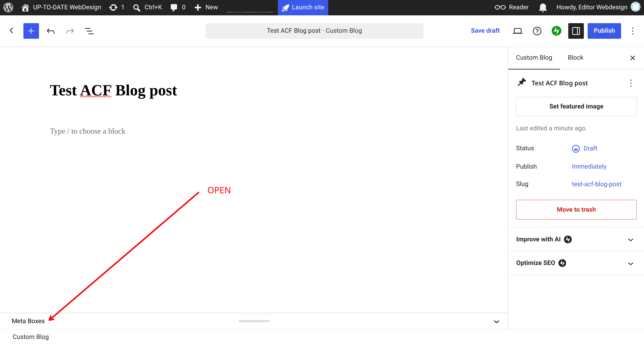Open the WordPress logo menu
Screen dimensions: 644x344
pos(8,7)
